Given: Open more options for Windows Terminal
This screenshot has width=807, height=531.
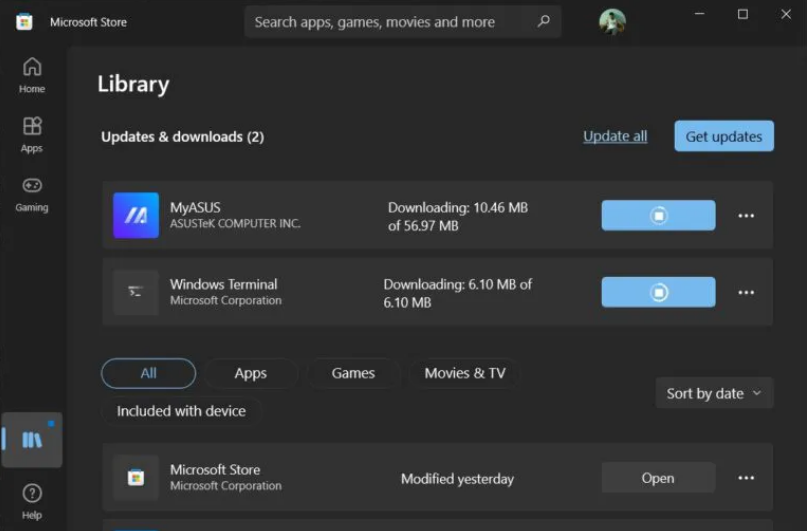Looking at the screenshot, I should click(746, 292).
